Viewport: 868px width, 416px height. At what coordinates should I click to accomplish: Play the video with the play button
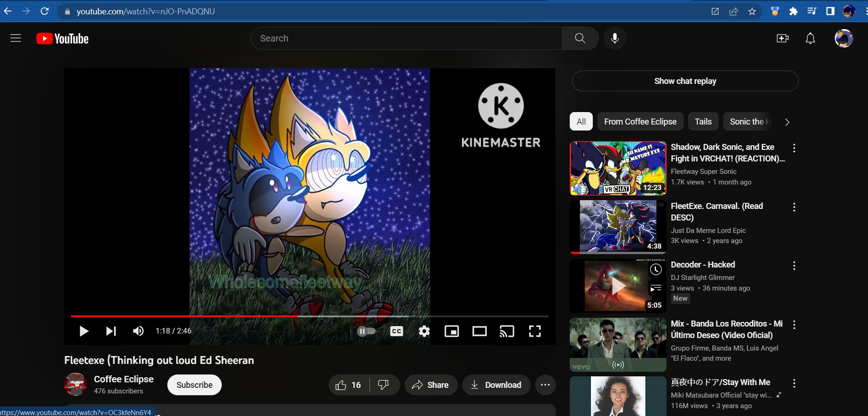coord(83,331)
